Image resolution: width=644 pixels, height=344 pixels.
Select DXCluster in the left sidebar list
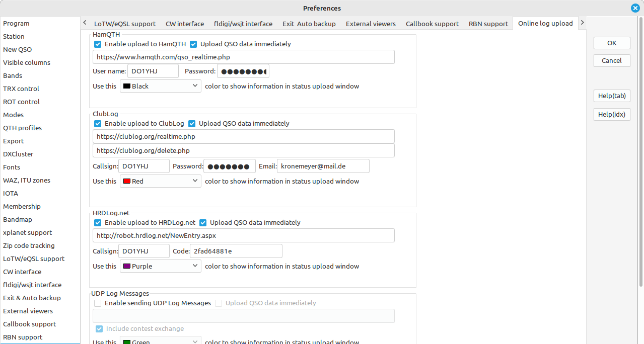[18, 154]
